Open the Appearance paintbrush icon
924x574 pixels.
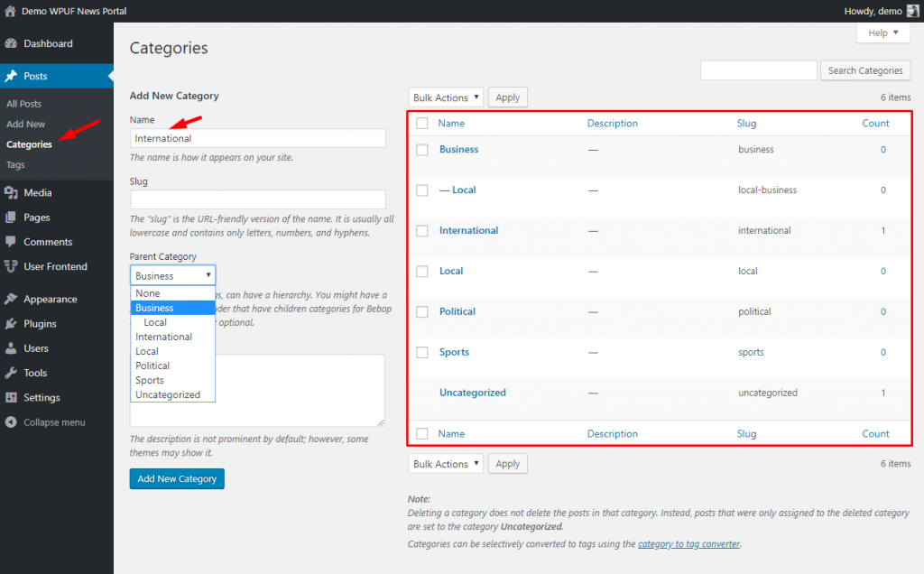[x=13, y=299]
